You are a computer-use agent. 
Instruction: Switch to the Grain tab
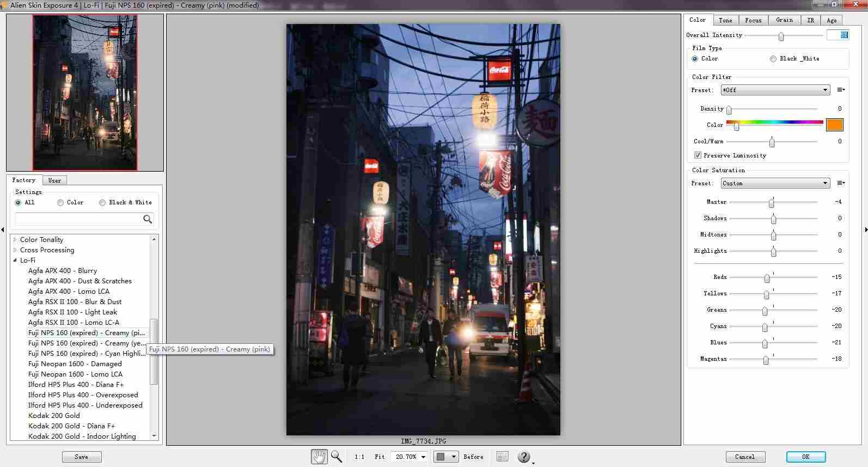784,20
